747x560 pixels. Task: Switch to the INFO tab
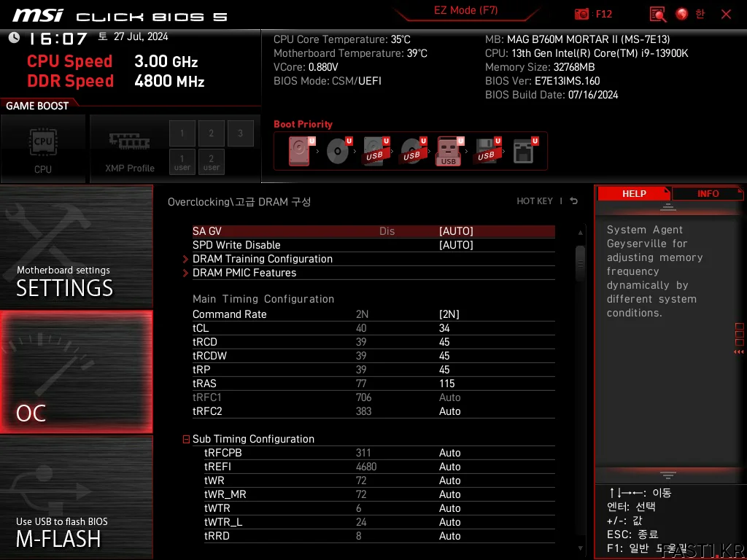coord(708,193)
